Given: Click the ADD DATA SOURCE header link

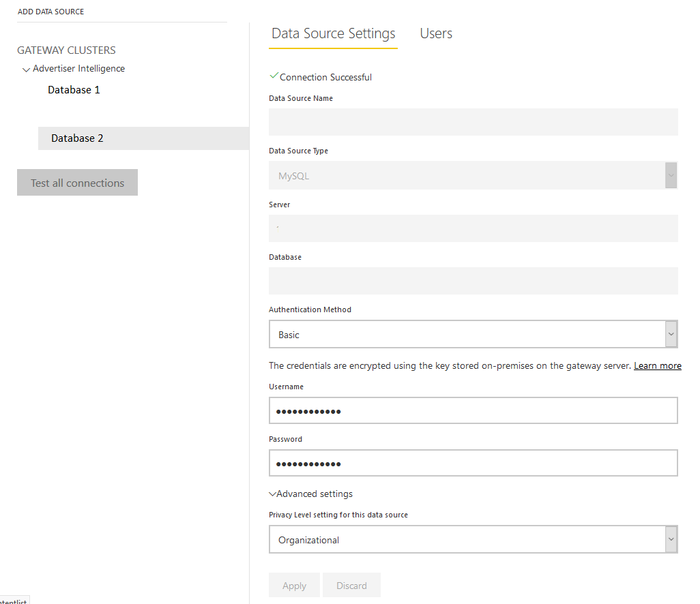Looking at the screenshot, I should (51, 12).
